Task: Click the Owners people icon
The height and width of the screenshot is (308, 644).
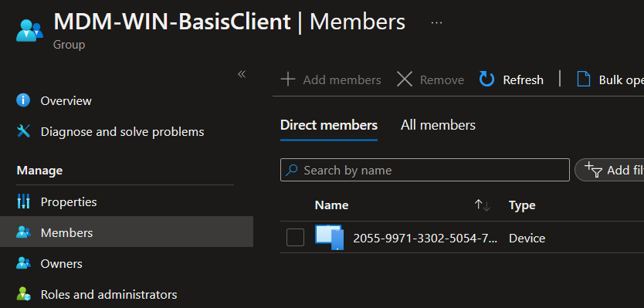Action: click(x=23, y=263)
